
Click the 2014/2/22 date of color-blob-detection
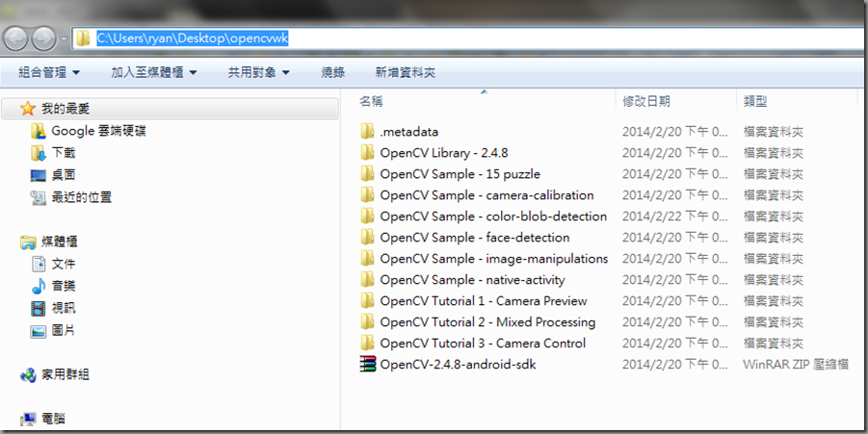click(674, 217)
